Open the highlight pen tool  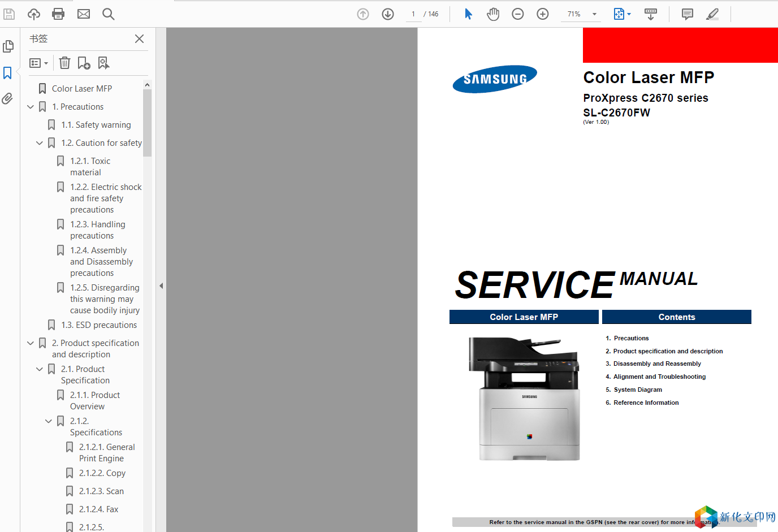tap(712, 14)
